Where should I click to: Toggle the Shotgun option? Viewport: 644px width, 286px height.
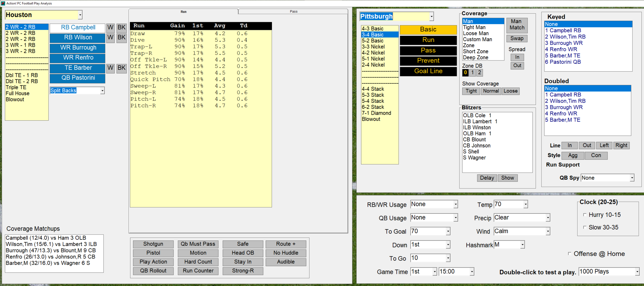click(153, 244)
